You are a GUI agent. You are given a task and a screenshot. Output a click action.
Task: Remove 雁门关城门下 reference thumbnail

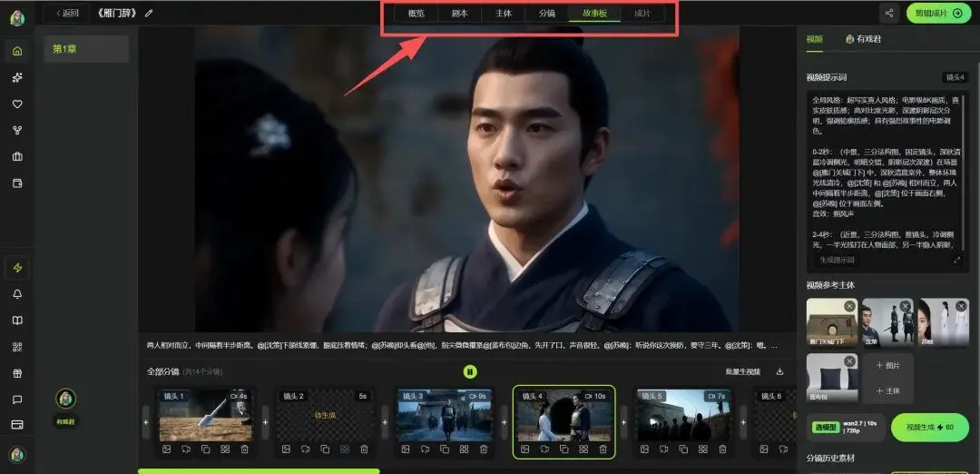[849, 306]
